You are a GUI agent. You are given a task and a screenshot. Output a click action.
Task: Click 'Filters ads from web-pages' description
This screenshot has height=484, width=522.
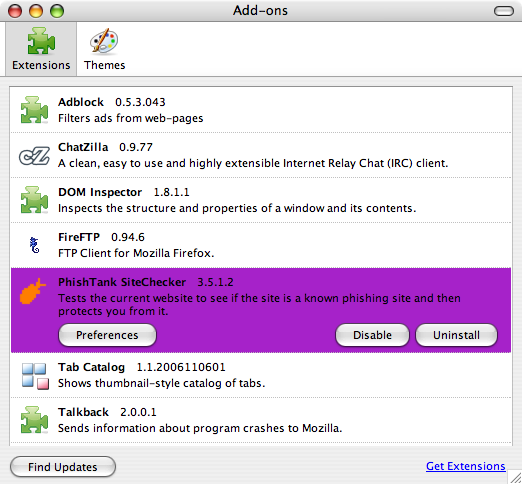coord(131,118)
